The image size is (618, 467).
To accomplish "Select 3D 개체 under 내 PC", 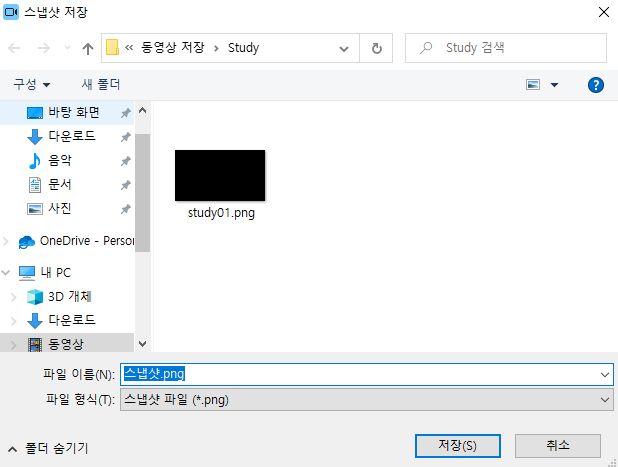I will point(59,297).
